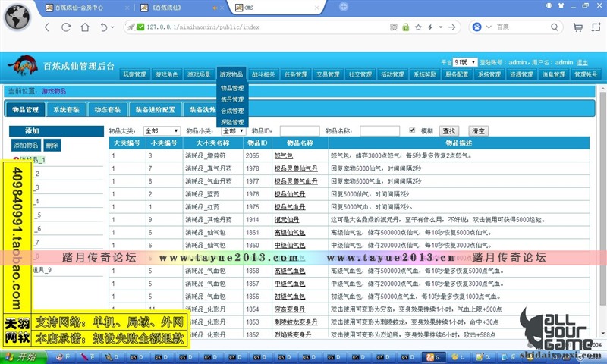The image size is (607, 364).
Task: Switch to the 系统套装 tab
Action: (x=66, y=109)
